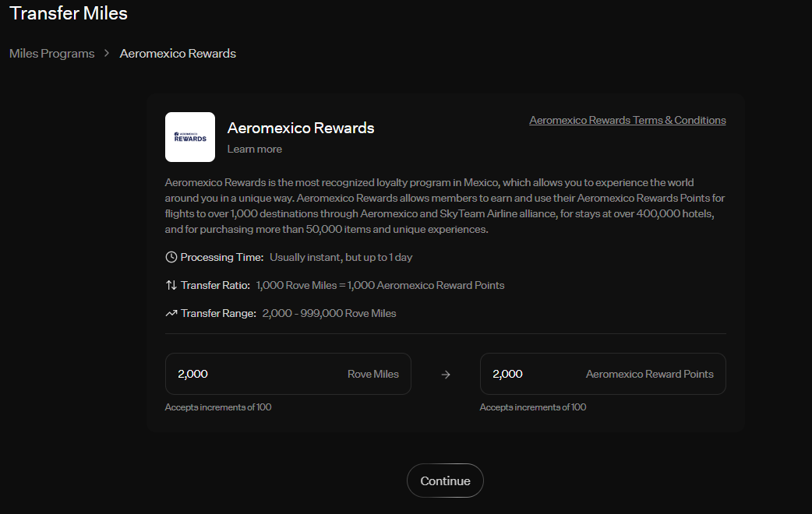This screenshot has height=514, width=812.
Task: Click the clock icon beside Processing Time
Action: tap(171, 257)
